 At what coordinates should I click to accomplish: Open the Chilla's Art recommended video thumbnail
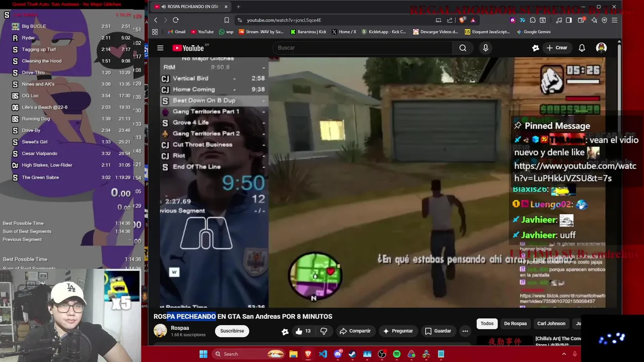tap(504, 341)
